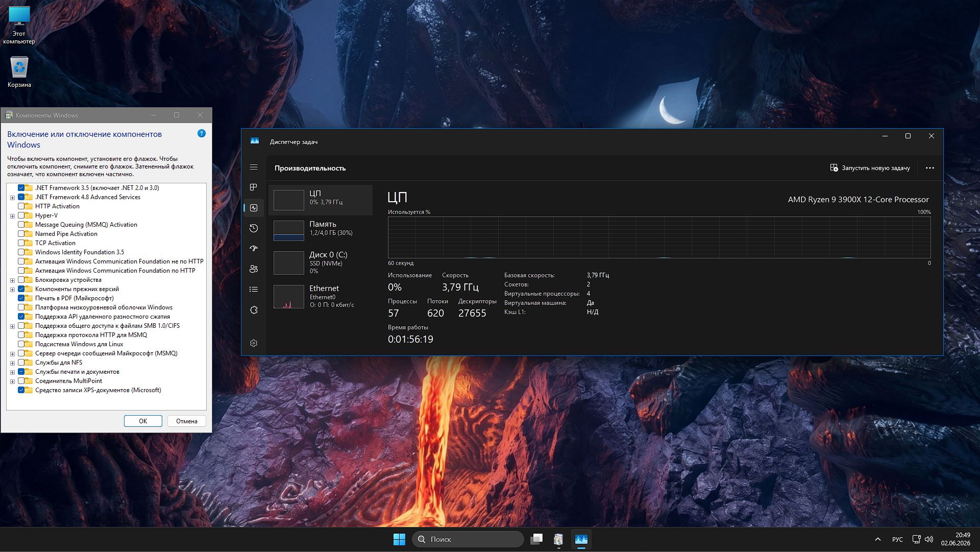
Task: Open Services page in Task Manager sidebar
Action: (x=254, y=310)
